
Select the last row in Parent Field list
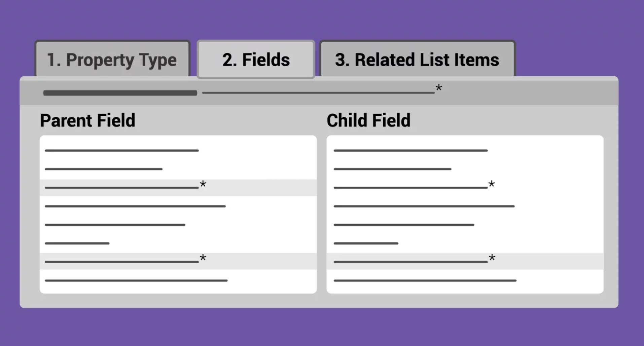136,280
